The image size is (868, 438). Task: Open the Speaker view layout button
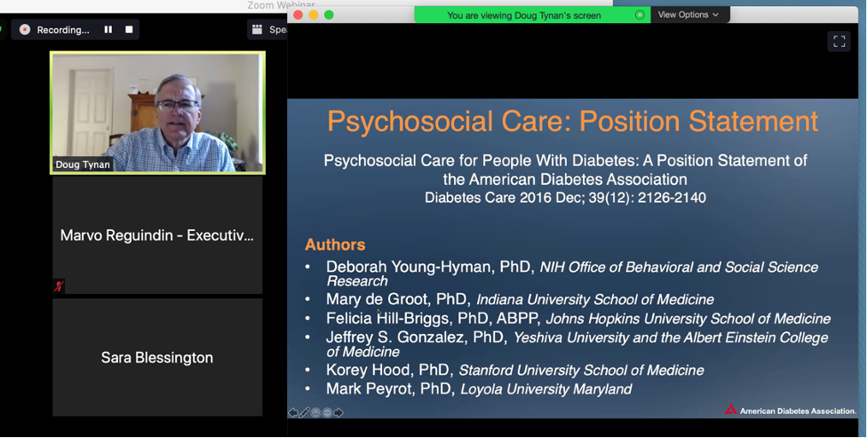click(x=268, y=29)
